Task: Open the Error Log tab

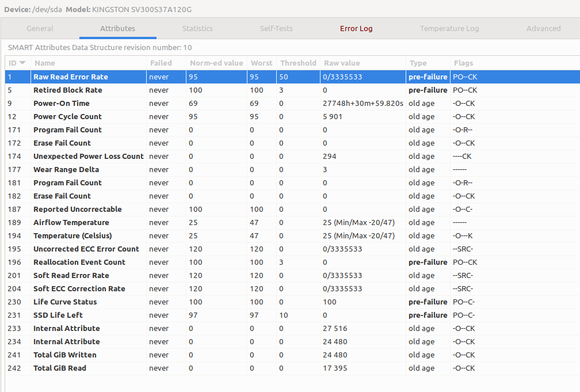Action: pos(356,29)
